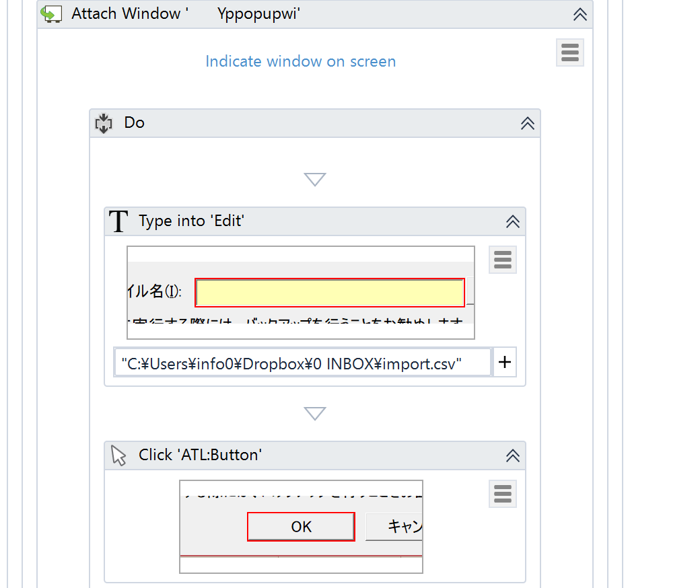
Task: Select the Type into 'Edit' title label
Action: coord(191,221)
